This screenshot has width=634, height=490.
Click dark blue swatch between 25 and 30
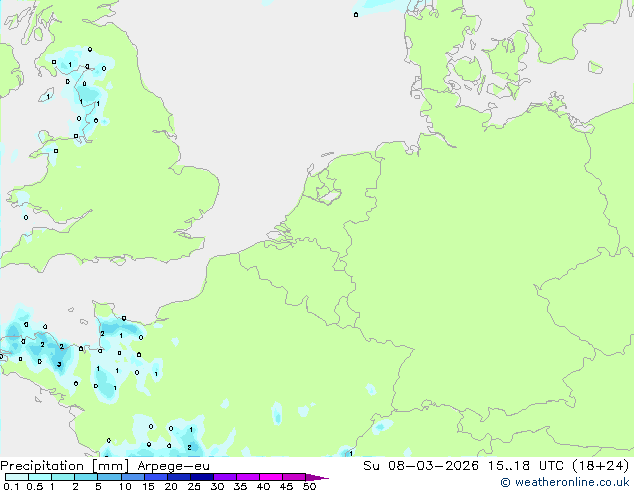point(202,477)
